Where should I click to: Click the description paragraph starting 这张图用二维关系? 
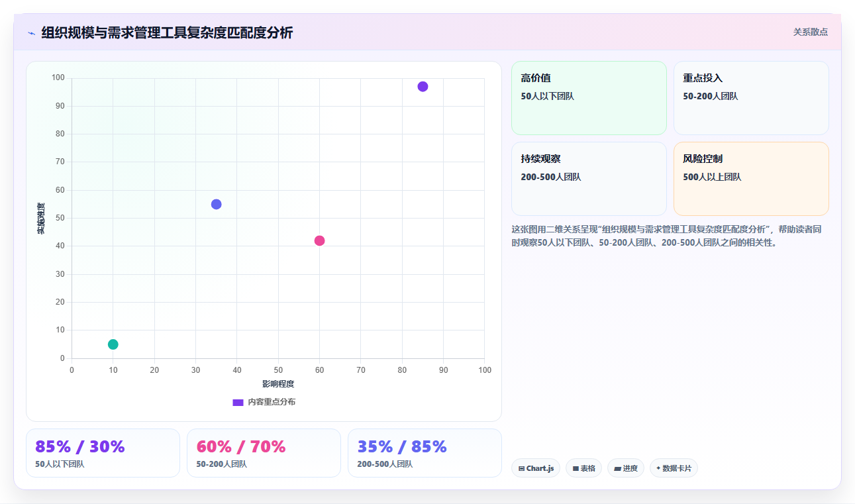(x=666, y=236)
